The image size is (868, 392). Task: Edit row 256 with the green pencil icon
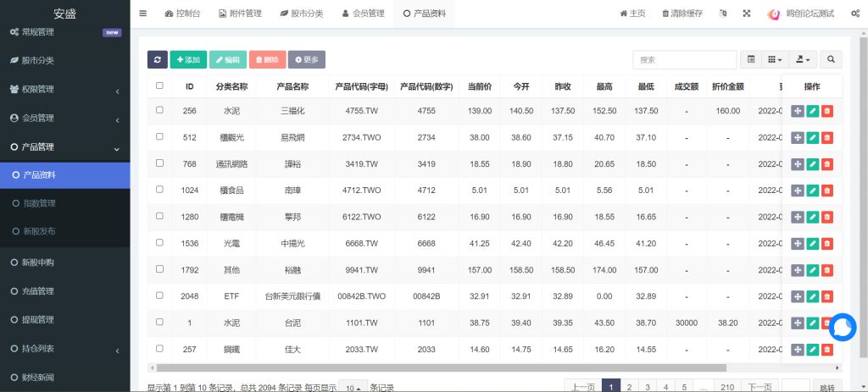pos(812,111)
